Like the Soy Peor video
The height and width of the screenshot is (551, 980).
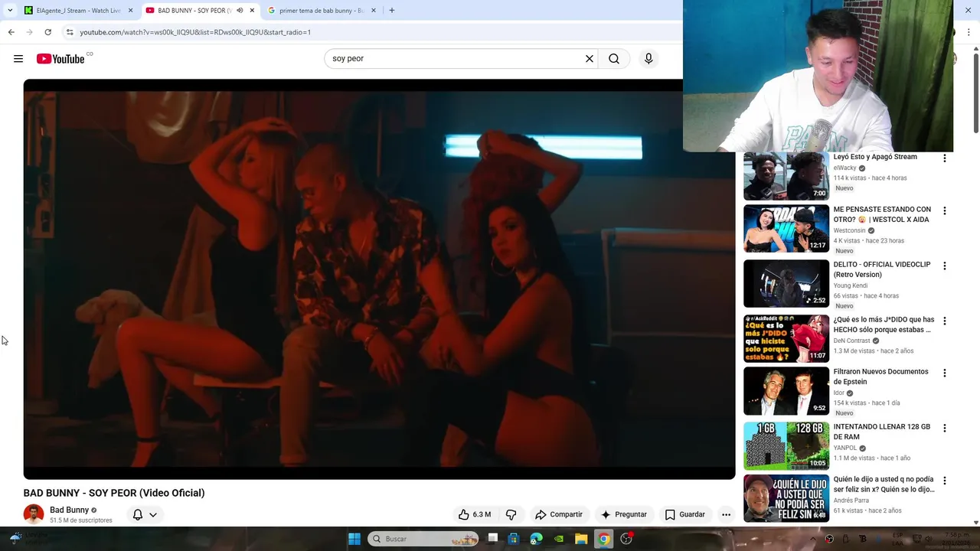[x=474, y=514]
